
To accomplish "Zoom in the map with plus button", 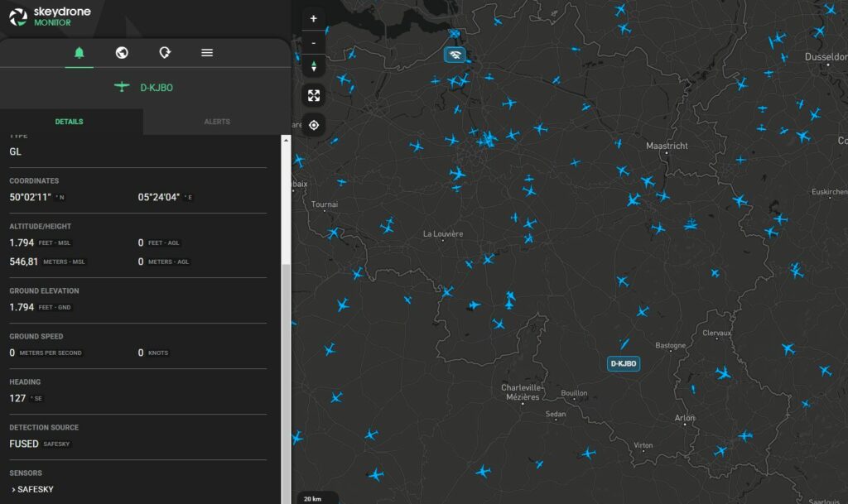I will [x=313, y=19].
